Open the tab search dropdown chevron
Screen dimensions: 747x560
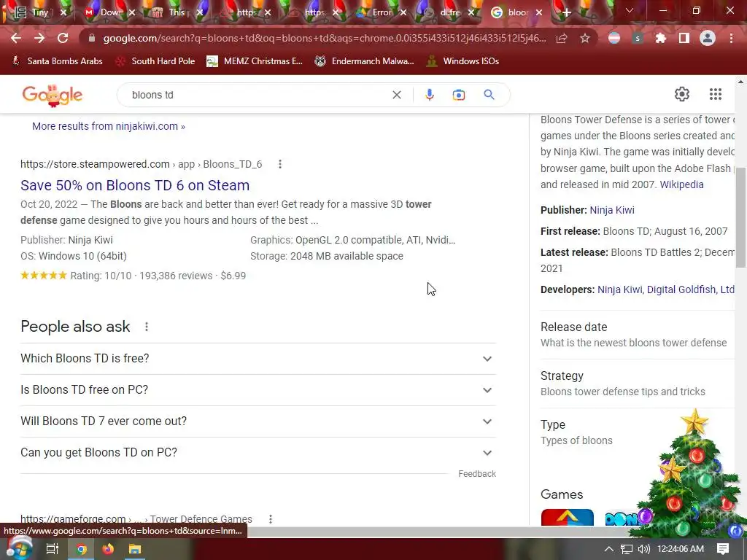pos(630,10)
